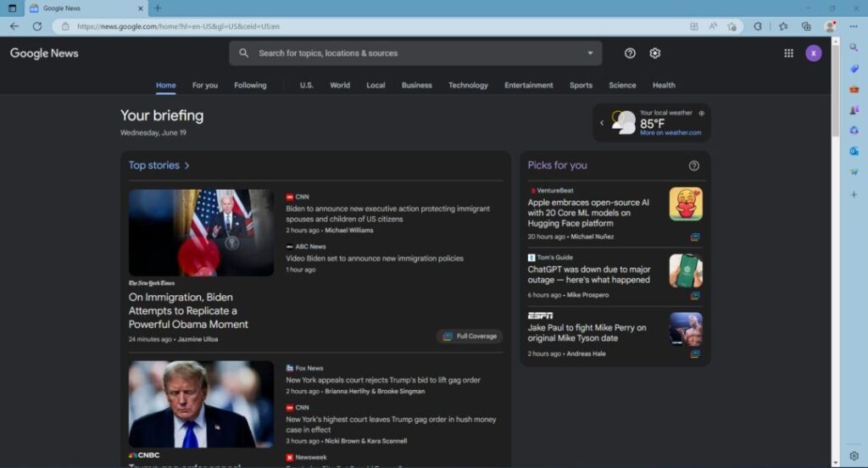
Task: Click Edge sidebar search icon
Action: [x=854, y=47]
